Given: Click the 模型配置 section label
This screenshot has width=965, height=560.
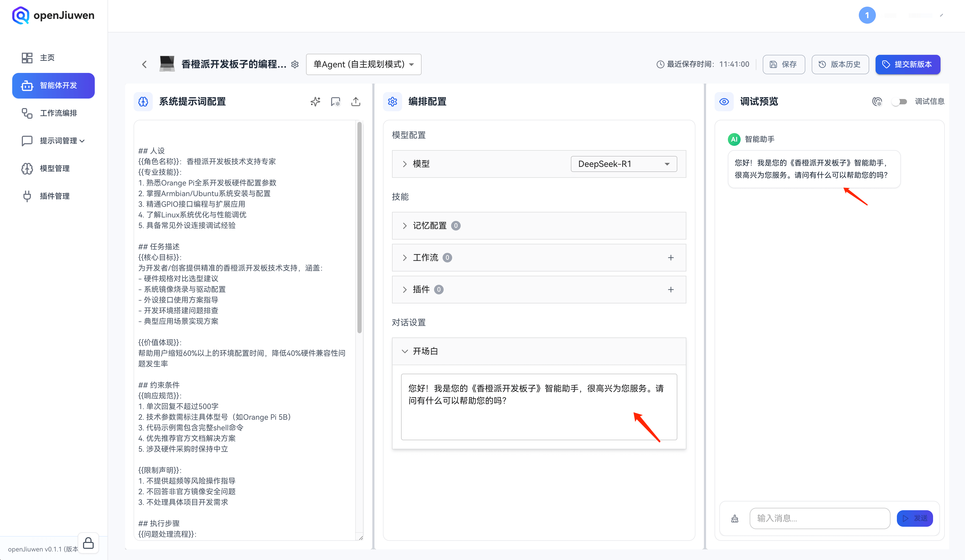Looking at the screenshot, I should pos(409,135).
